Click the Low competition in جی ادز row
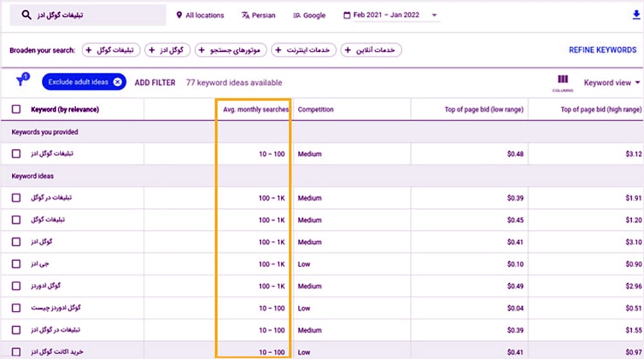 tap(304, 264)
